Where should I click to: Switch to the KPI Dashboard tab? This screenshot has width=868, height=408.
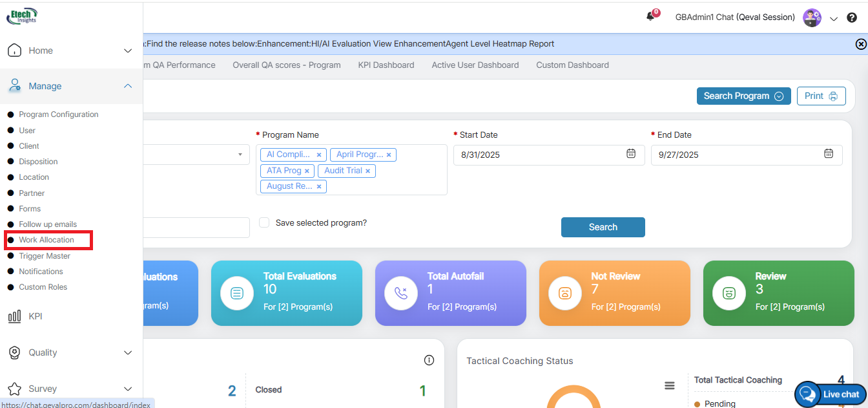386,65
